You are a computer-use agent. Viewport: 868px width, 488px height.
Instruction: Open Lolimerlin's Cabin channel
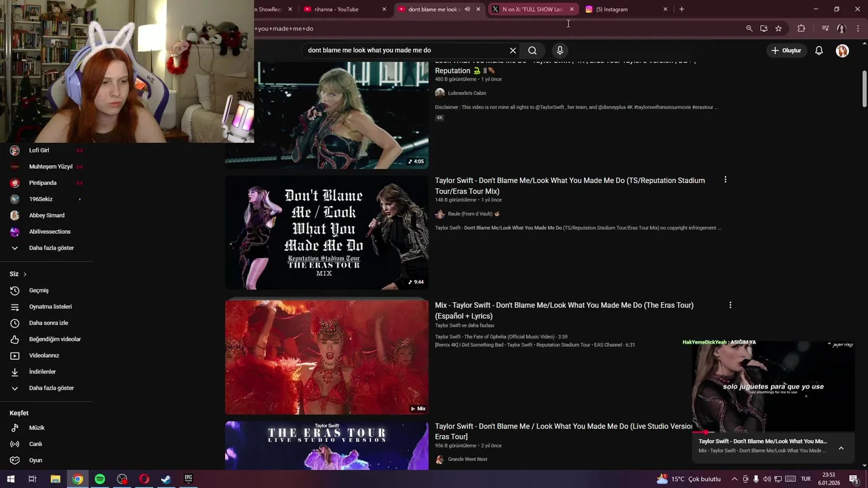[x=467, y=93]
